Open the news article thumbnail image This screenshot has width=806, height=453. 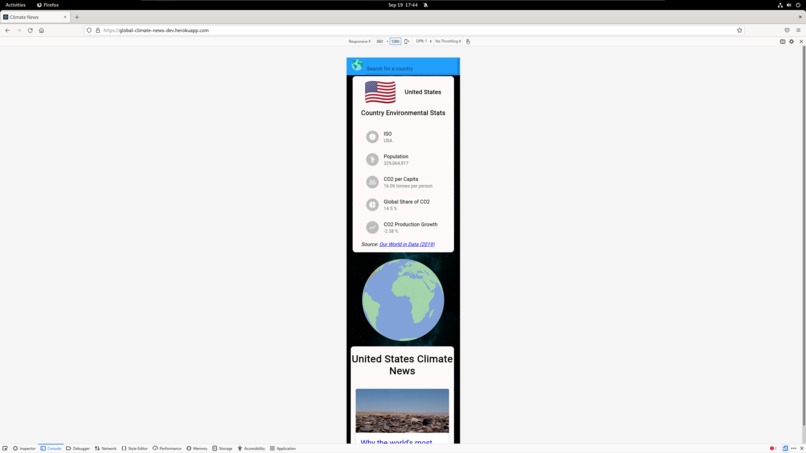402,411
